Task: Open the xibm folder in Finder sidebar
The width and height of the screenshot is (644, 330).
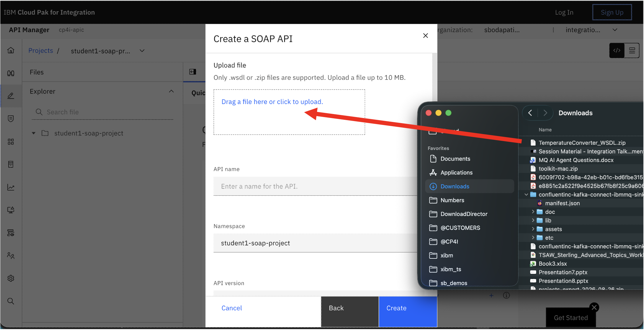Action: pyautogui.click(x=470, y=255)
